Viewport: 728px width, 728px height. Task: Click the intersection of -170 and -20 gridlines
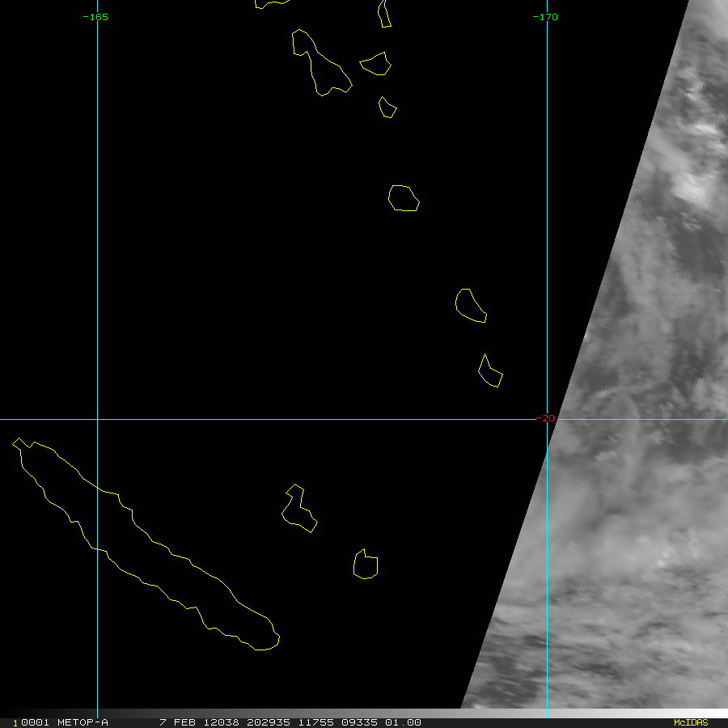pos(548,419)
